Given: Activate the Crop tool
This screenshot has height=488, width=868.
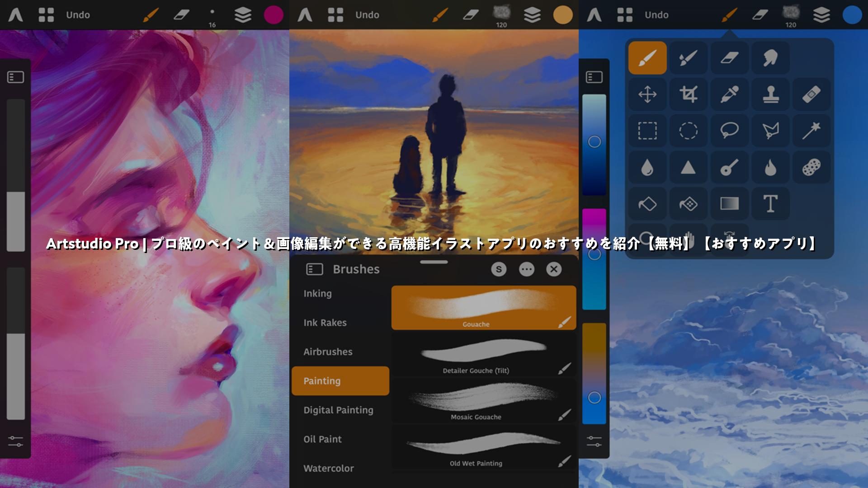Looking at the screenshot, I should [689, 94].
